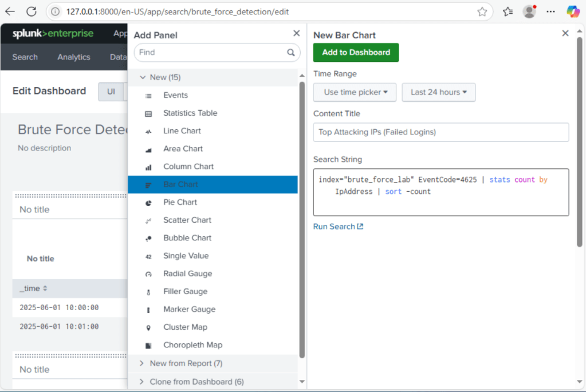Select the Pie Chart panel icon
This screenshot has height=392, width=586.
(149, 203)
